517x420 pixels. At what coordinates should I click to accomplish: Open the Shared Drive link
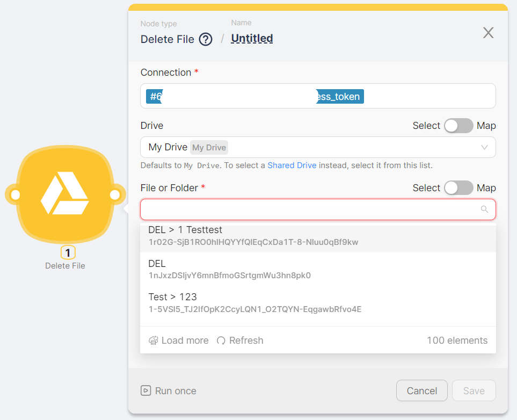click(x=292, y=165)
